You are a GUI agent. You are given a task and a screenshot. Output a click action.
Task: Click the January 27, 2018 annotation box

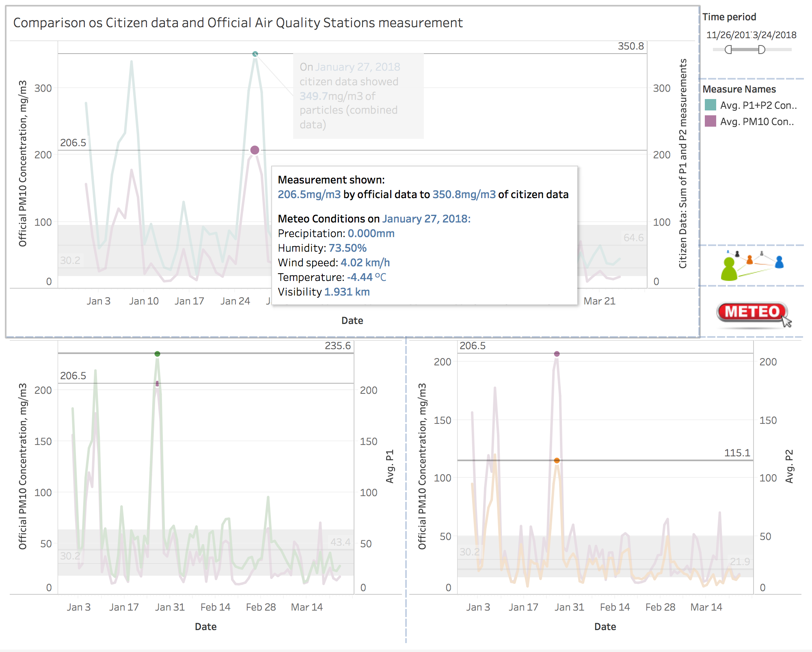pos(358,96)
